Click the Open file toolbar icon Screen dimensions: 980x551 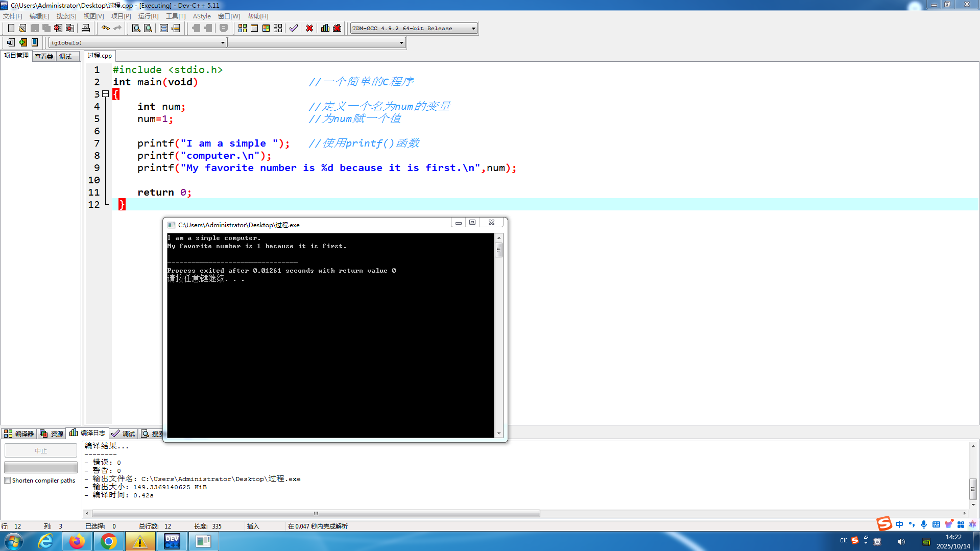coord(22,28)
